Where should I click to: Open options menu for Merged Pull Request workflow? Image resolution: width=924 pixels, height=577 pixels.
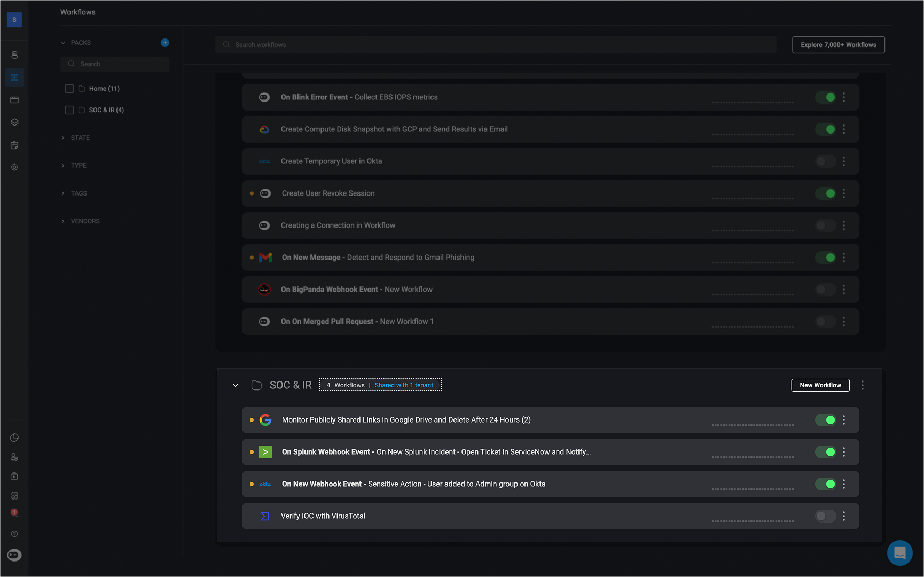(844, 322)
